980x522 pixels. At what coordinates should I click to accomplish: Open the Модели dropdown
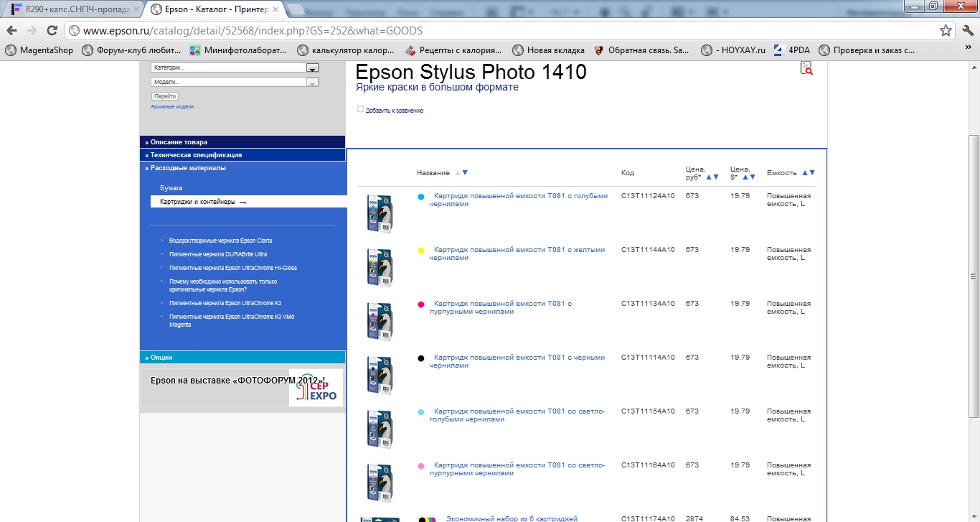coord(235,82)
